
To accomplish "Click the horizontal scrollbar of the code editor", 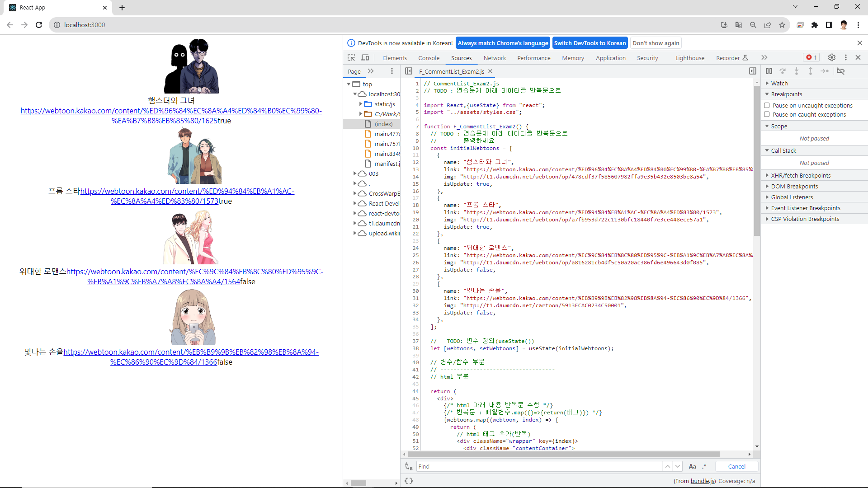I will pos(563,455).
